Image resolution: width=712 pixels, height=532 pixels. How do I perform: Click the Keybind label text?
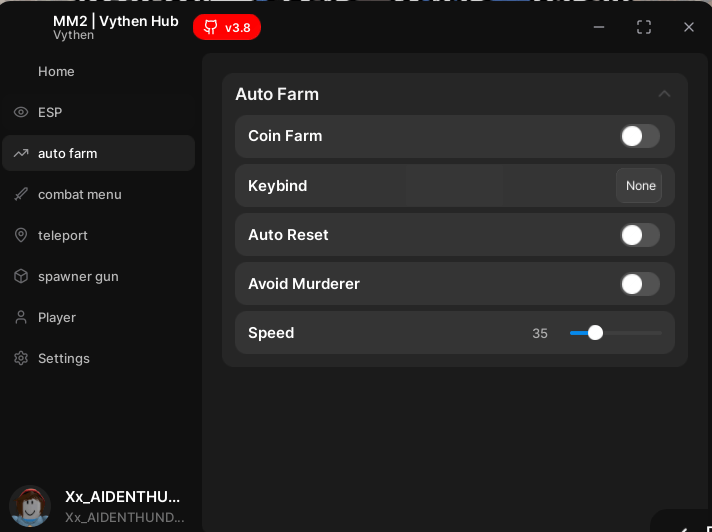[277, 186]
